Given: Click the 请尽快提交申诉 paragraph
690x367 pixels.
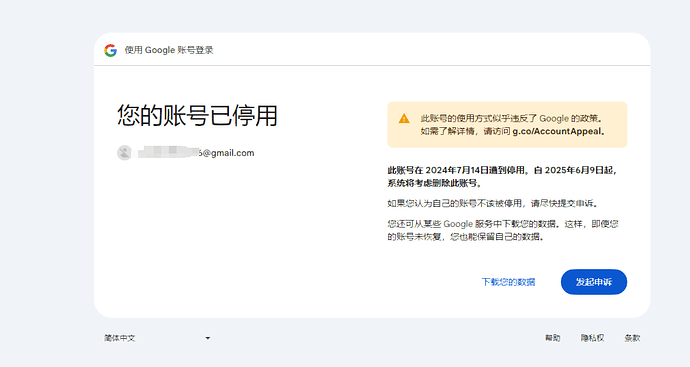Looking at the screenshot, I should tap(493, 203).
